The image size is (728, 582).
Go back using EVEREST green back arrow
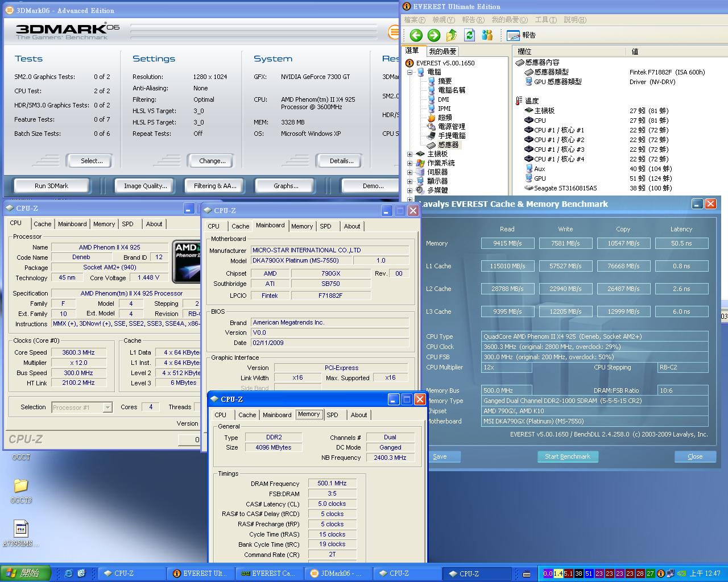(416, 35)
